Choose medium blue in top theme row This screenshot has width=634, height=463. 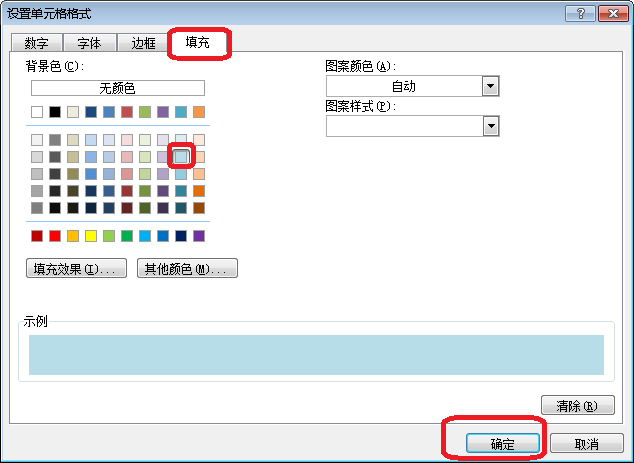(109, 112)
